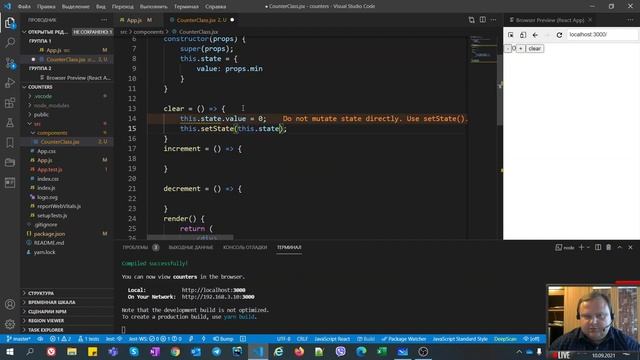Switch to the CounterClass.jsx editor tab
The height and width of the screenshot is (360, 640).
coord(202,20)
